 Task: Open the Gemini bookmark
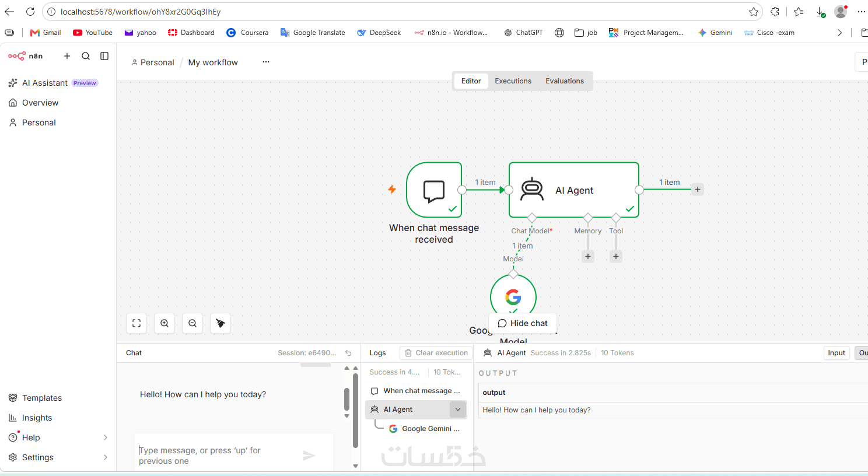point(715,33)
